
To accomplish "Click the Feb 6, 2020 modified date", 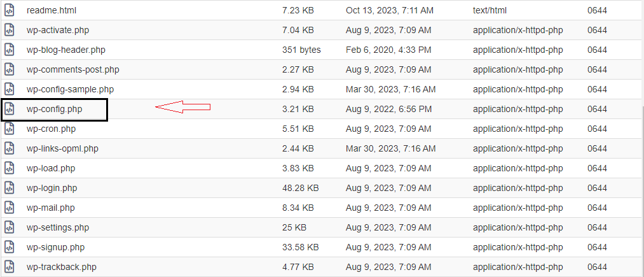I will 388,50.
